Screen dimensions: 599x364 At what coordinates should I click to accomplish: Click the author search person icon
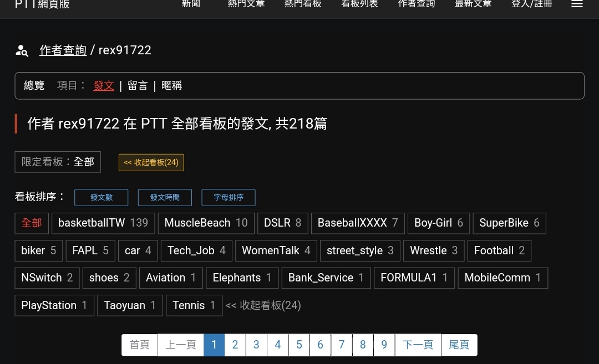[x=22, y=51]
